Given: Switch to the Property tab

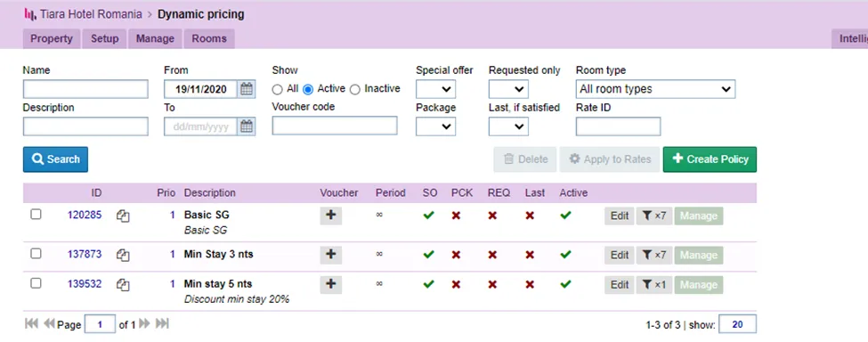Looking at the screenshot, I should click(x=52, y=38).
